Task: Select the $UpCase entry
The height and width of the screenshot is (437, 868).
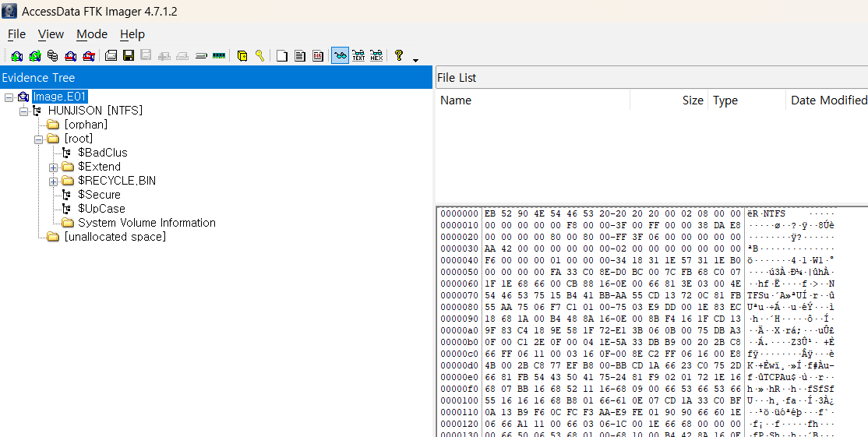Action: (101, 209)
